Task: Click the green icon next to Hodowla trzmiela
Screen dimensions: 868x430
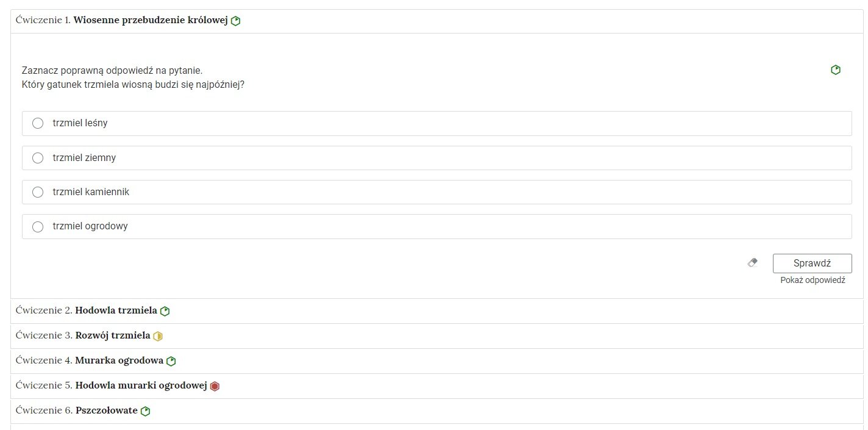Action: click(x=165, y=311)
